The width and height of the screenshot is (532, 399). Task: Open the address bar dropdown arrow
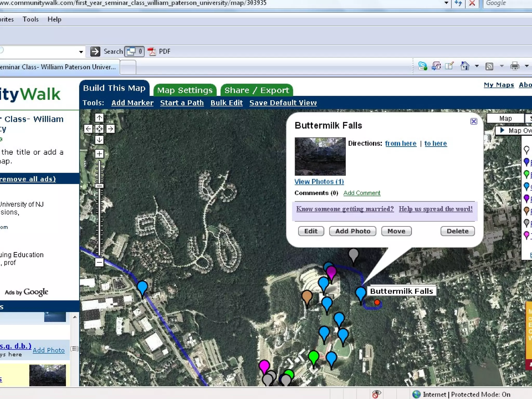coord(446,3)
